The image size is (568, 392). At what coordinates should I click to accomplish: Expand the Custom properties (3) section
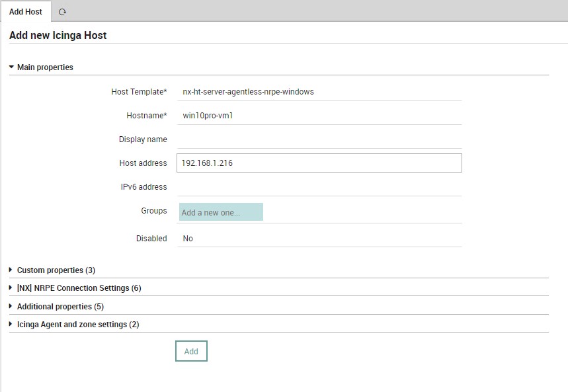[x=56, y=270]
